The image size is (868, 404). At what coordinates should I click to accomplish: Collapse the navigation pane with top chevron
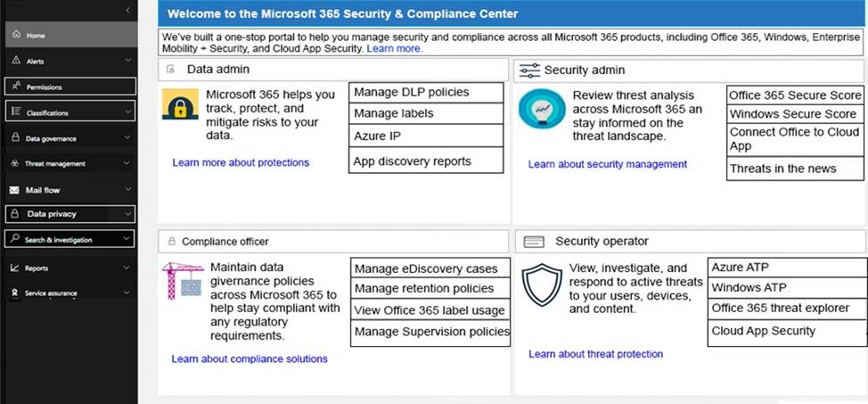pyautogui.click(x=127, y=11)
